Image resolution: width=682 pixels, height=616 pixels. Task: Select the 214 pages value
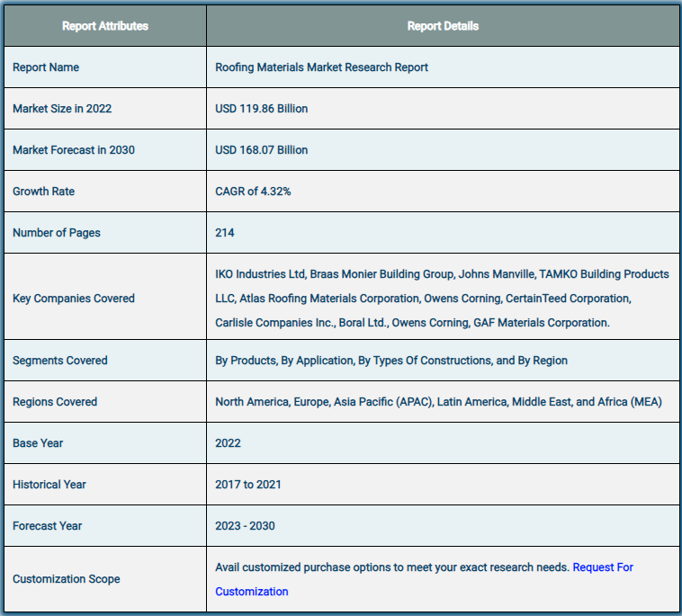(224, 233)
